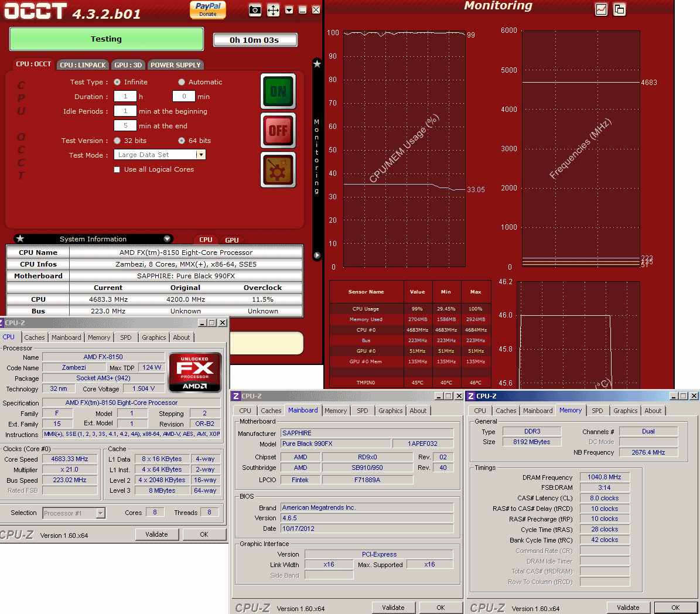Screen dimensions: 700x614
Task: Enable Use all Logical Cores checkbox
Action: [x=117, y=170]
